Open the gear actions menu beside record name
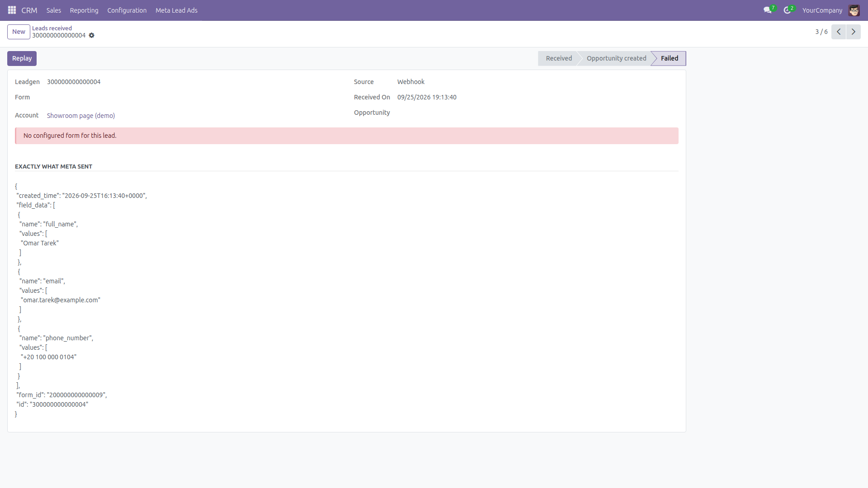868x488 pixels. click(92, 35)
